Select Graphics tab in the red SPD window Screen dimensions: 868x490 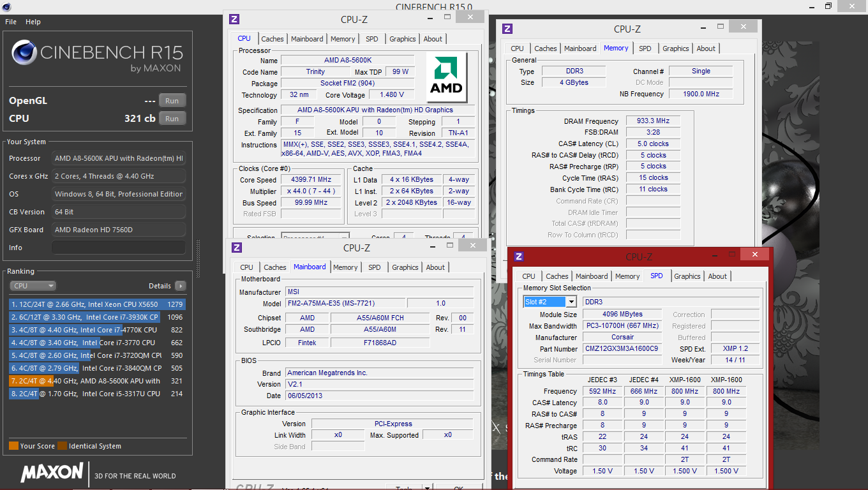coord(687,276)
